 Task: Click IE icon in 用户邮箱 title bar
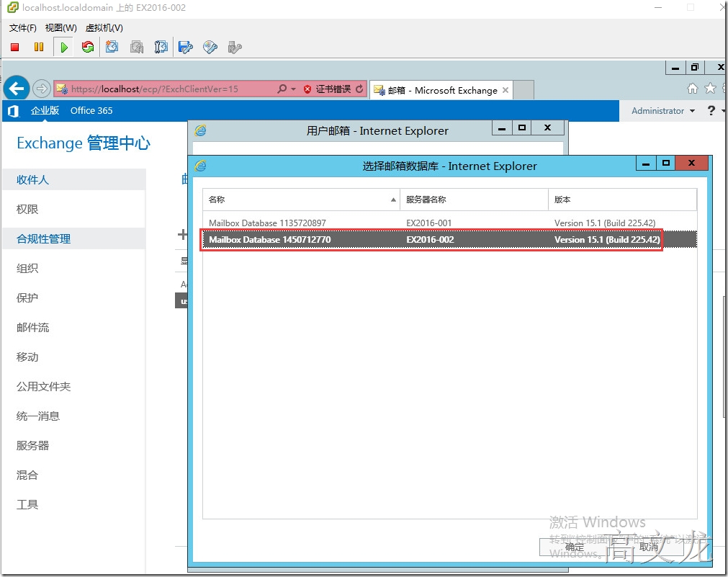[x=201, y=130]
